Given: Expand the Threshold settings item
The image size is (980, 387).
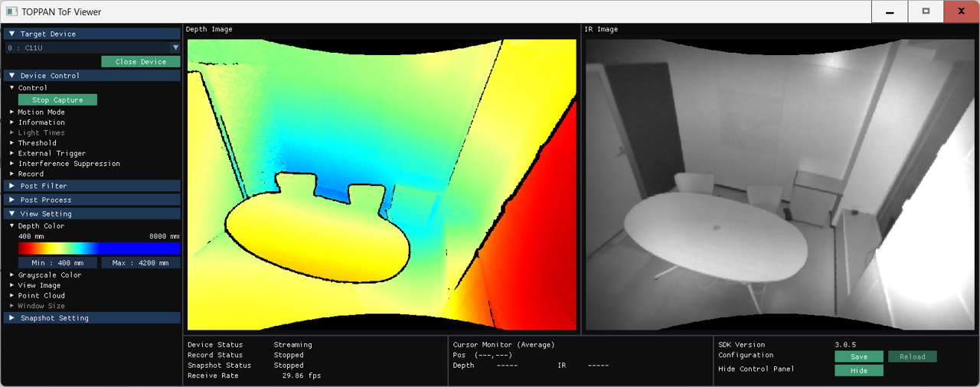Looking at the screenshot, I should (37, 143).
